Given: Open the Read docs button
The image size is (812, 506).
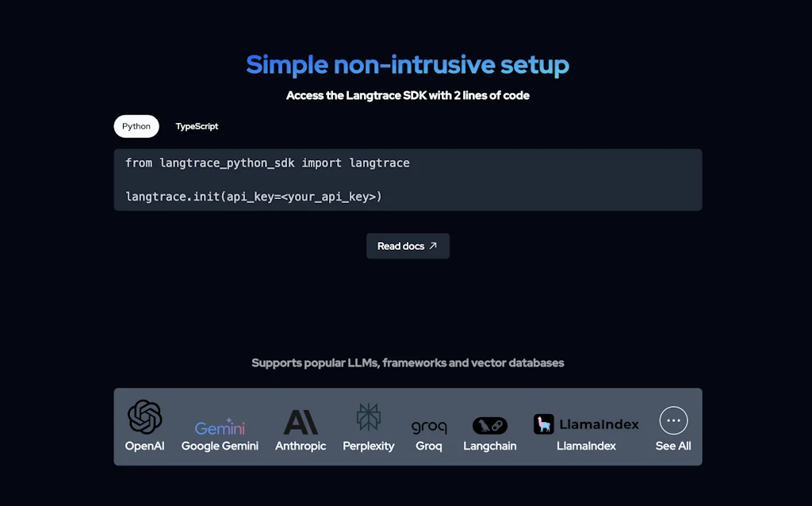Looking at the screenshot, I should tap(408, 246).
